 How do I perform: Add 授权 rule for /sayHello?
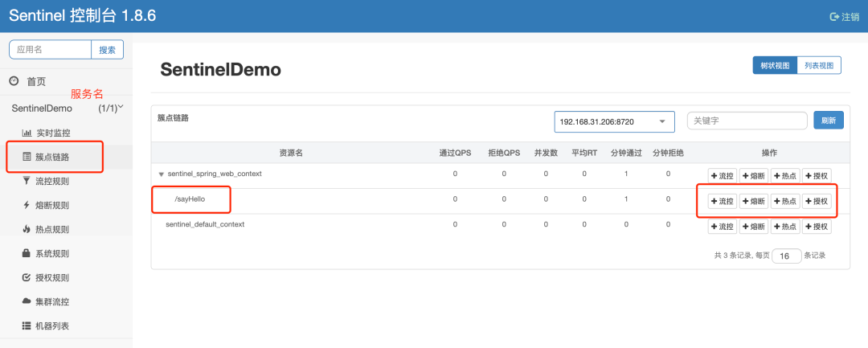coord(817,202)
